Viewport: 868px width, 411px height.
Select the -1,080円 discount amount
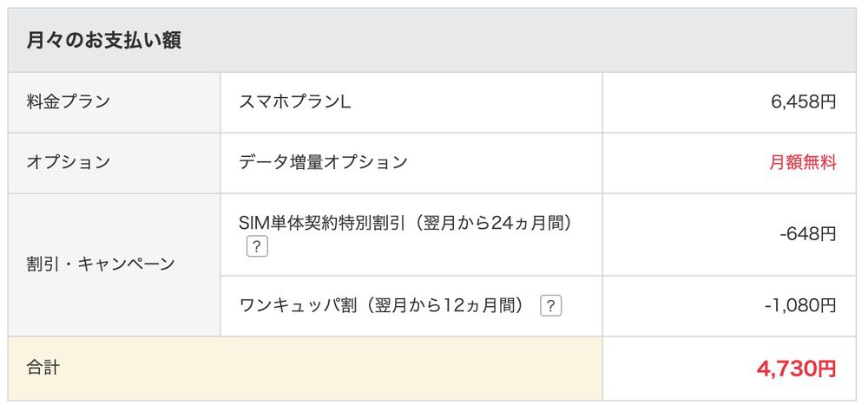click(x=800, y=306)
